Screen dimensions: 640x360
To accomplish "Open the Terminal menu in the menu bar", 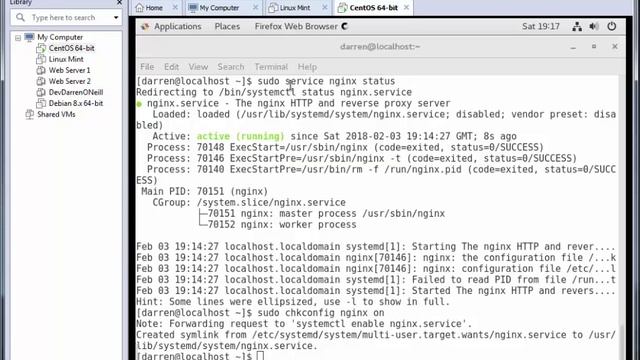I will 271,67.
